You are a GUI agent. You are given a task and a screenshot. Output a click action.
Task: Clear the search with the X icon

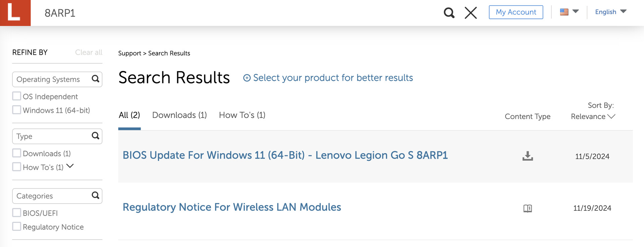click(471, 13)
